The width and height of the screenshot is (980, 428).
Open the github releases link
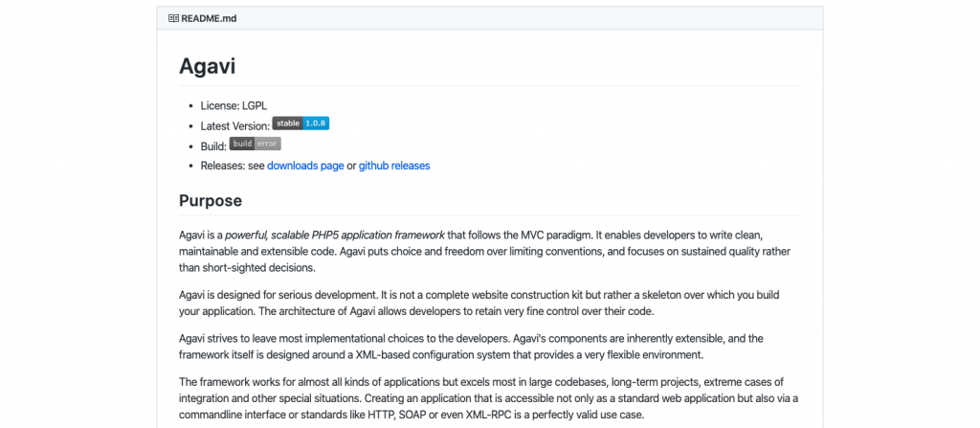pyautogui.click(x=394, y=166)
